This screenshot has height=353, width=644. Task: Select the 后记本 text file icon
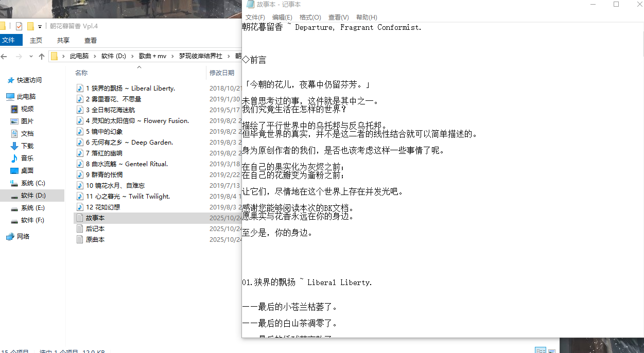[80, 229]
